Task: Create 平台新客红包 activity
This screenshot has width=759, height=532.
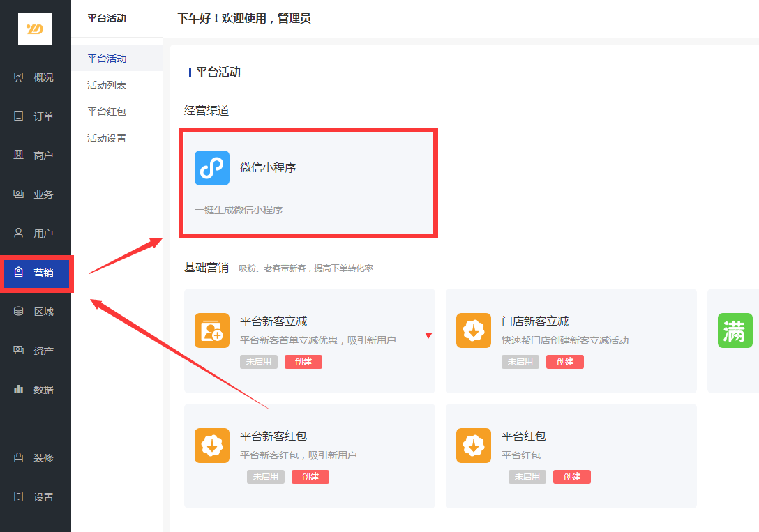Action: point(310,477)
